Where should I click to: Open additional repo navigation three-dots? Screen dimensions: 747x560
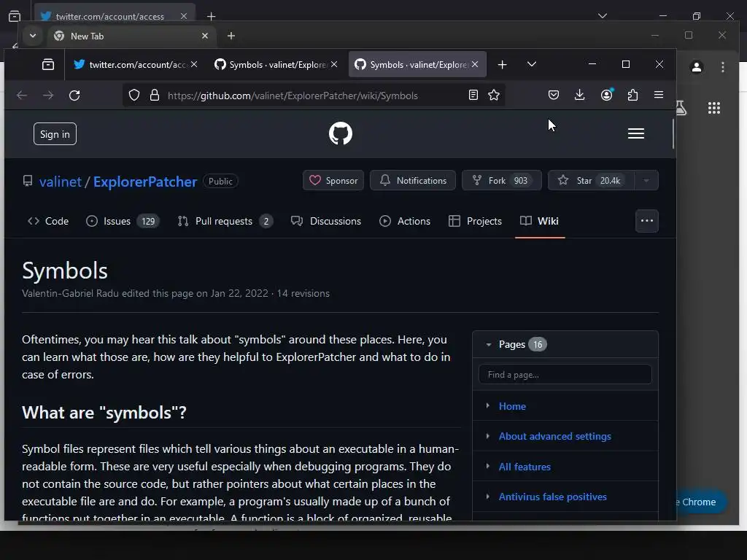[647, 221]
